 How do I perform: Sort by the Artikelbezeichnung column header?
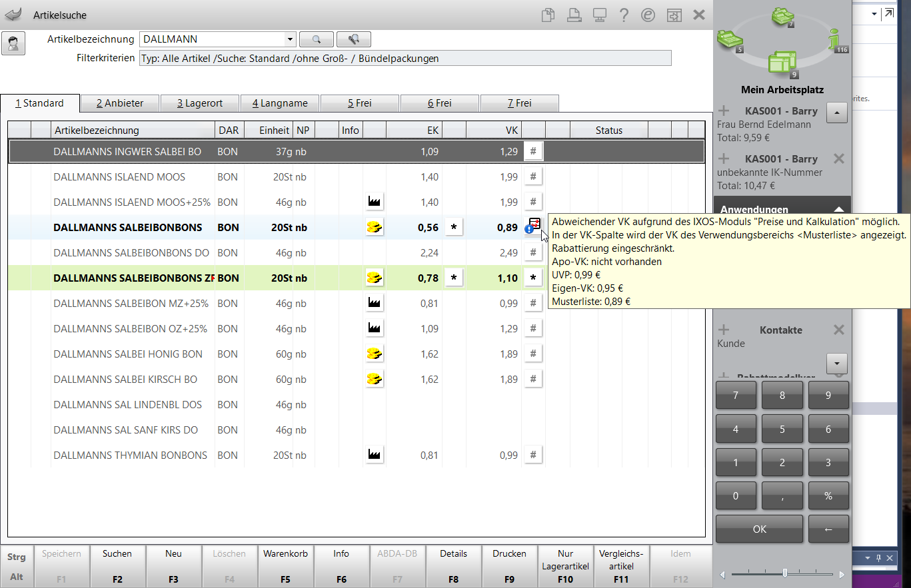tap(133, 131)
